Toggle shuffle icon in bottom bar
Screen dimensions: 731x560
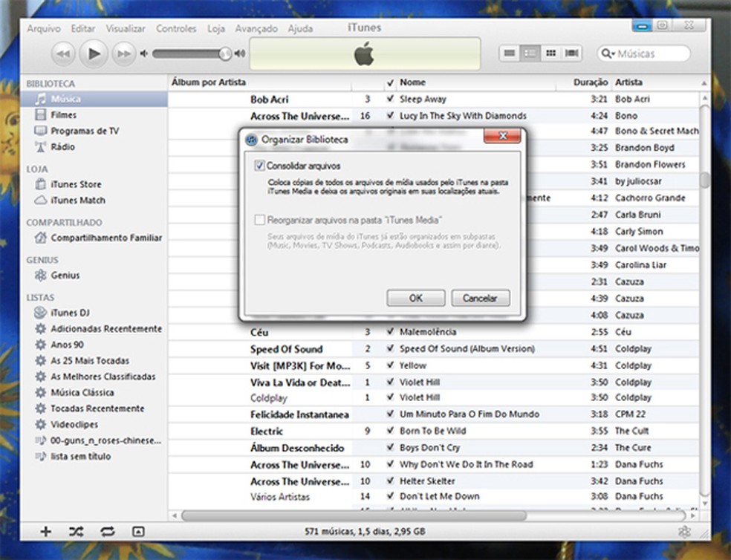(x=77, y=531)
